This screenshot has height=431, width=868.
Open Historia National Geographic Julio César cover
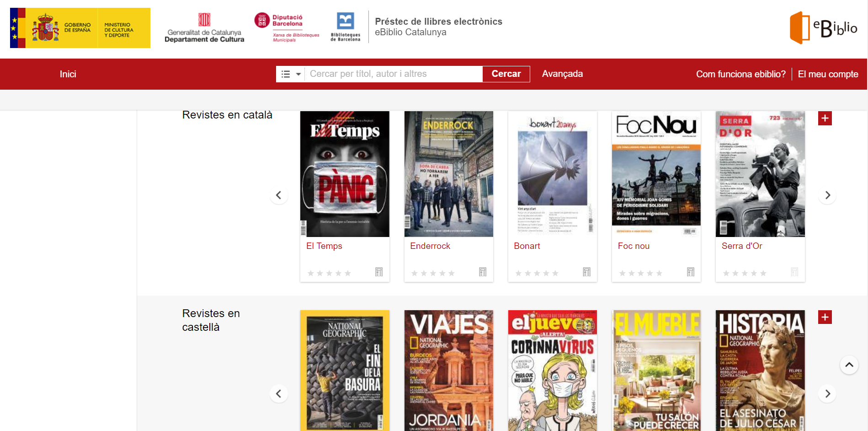click(x=760, y=371)
